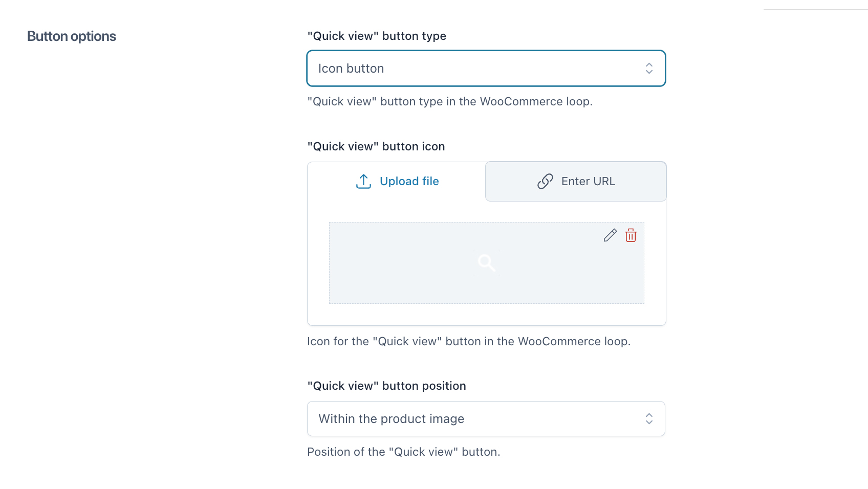Click the description text under the icon uploader

(x=468, y=342)
